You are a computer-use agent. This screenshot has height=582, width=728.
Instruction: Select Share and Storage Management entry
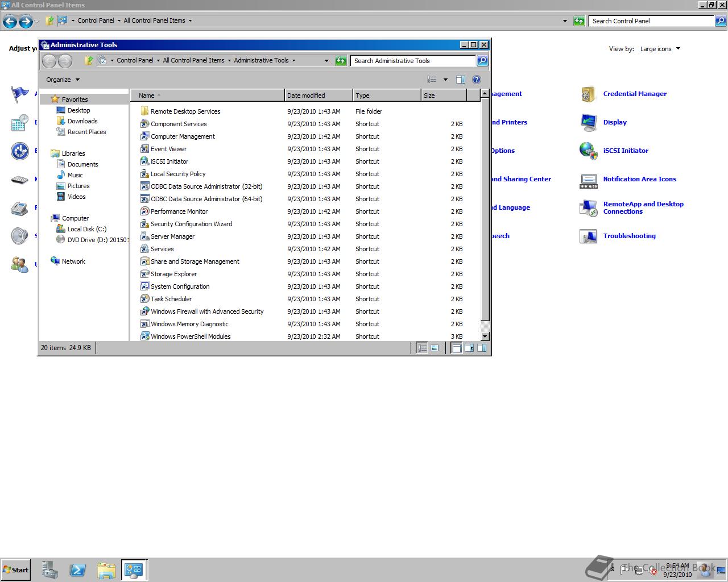point(195,261)
